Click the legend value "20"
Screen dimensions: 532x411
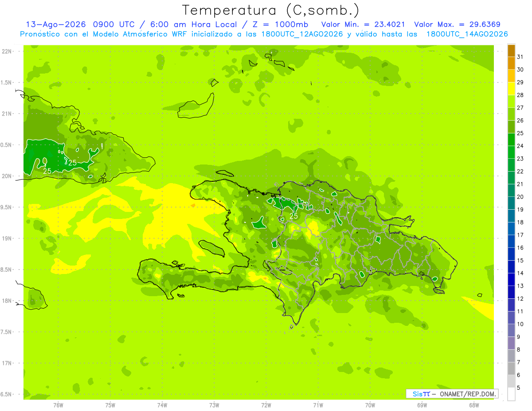point(520,197)
